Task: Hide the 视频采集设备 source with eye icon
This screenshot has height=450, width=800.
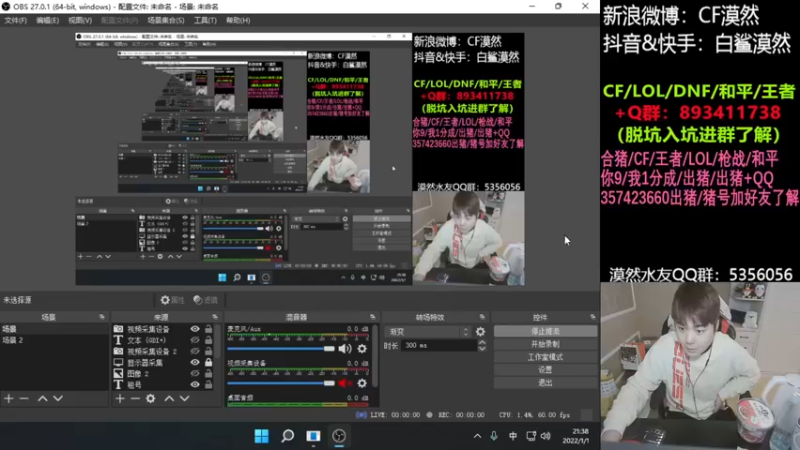Action: coord(195,329)
